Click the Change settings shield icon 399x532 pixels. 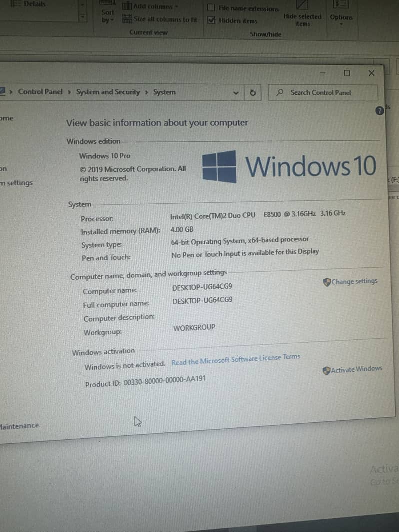[x=326, y=282]
